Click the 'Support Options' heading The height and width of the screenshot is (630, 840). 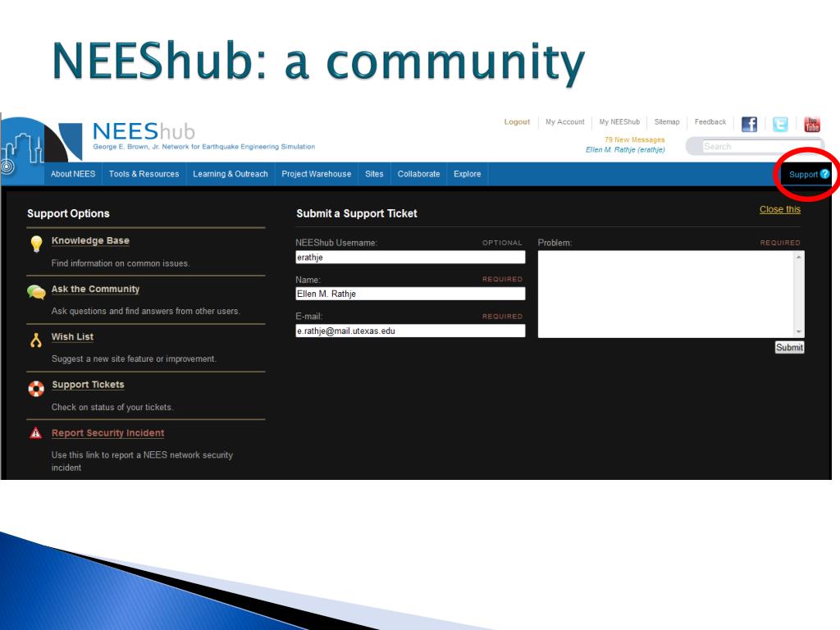69,213
